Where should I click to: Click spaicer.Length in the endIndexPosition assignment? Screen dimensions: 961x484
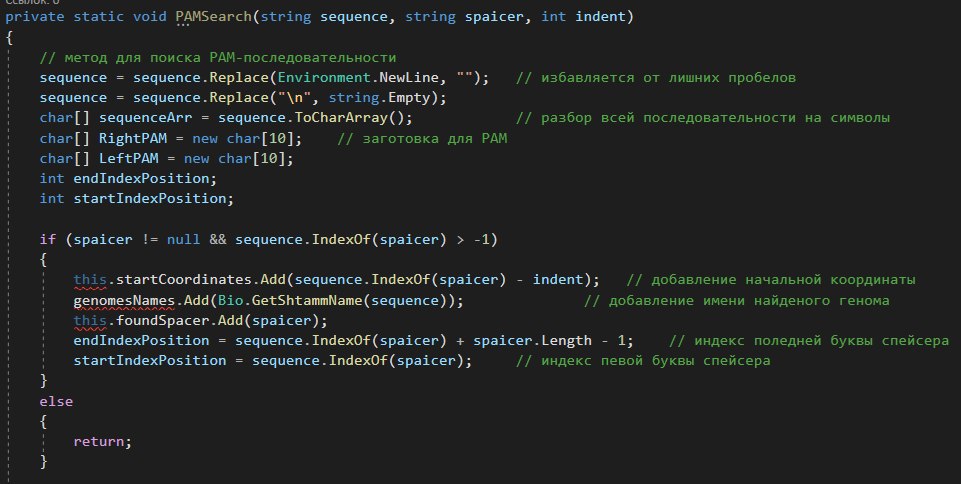point(533,341)
